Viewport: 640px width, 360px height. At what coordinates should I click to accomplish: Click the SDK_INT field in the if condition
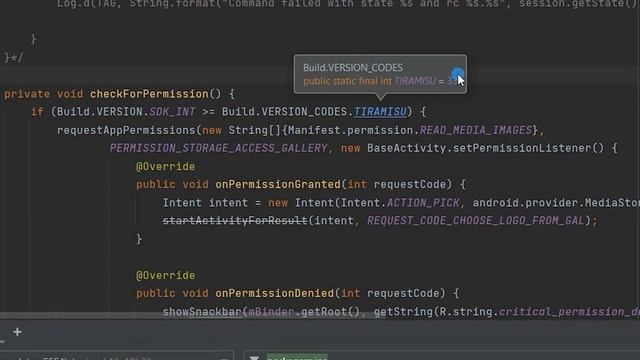tap(172, 112)
